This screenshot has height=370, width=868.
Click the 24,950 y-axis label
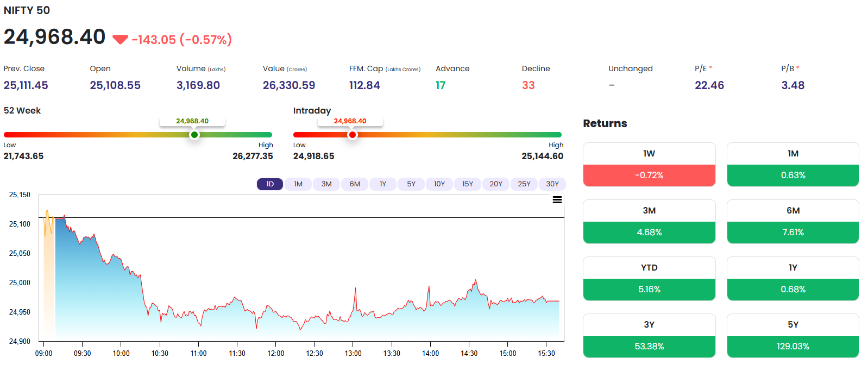pos(20,312)
